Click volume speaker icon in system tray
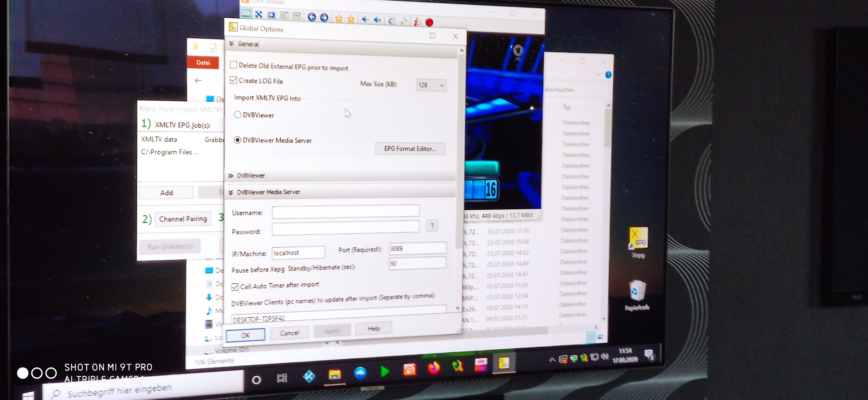Screen dimensions: 868x400 [605, 356]
